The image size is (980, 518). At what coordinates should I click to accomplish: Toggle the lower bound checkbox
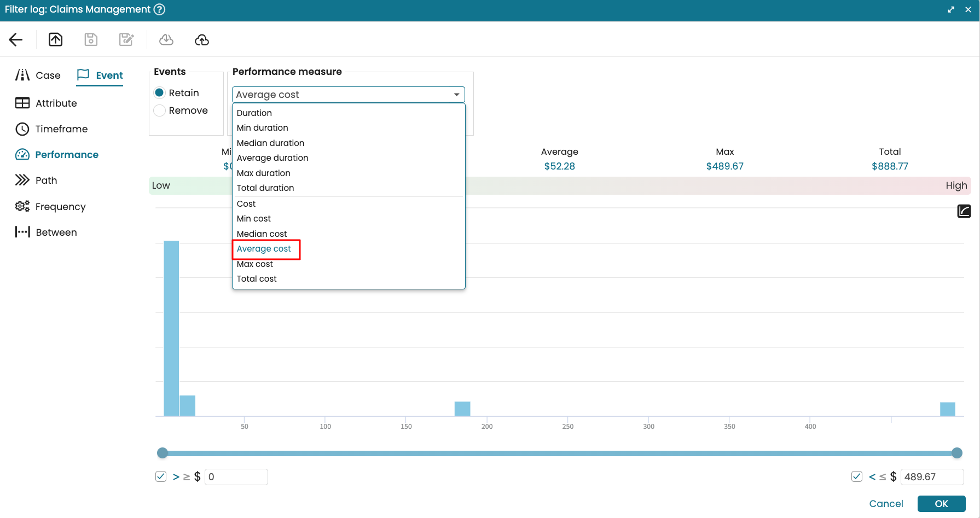161,476
